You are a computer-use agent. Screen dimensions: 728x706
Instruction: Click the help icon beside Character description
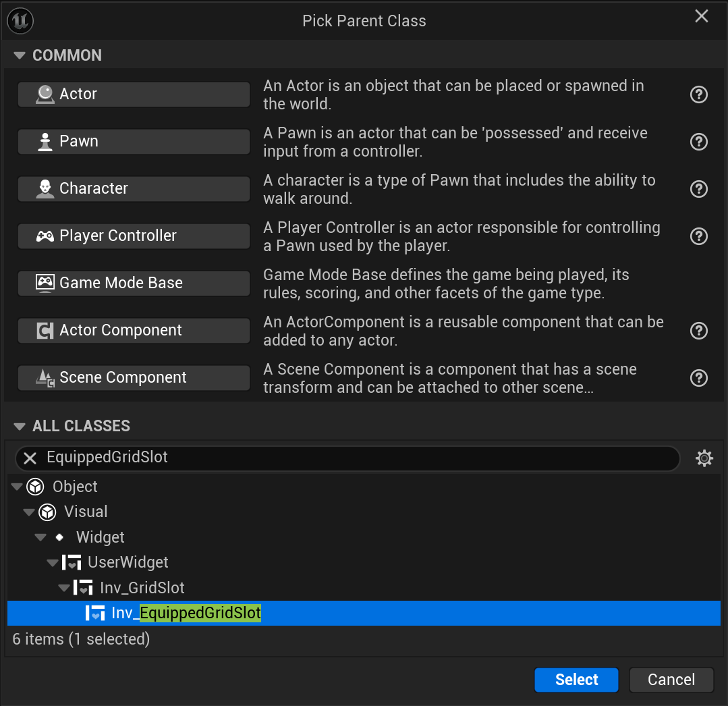(699, 189)
